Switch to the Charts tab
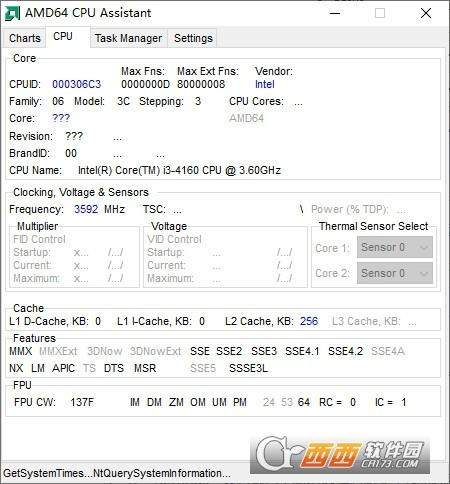 tap(25, 38)
